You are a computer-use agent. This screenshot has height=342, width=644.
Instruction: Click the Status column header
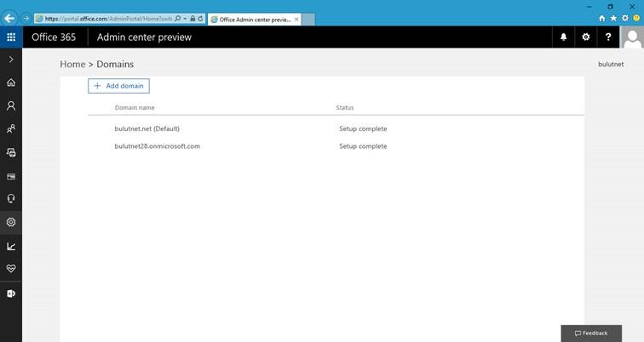(x=345, y=107)
